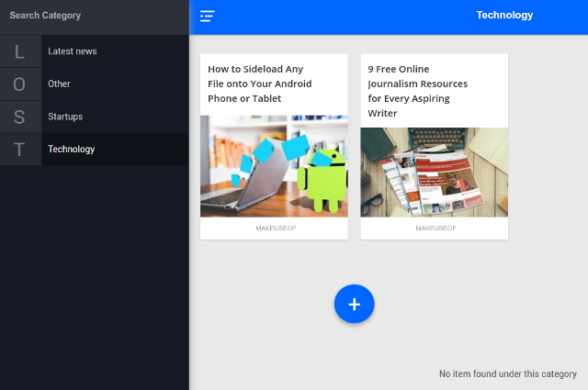This screenshot has height=390, width=588.
Task: Click MAKEUSEOF source under the Android article
Action: pyautogui.click(x=276, y=228)
